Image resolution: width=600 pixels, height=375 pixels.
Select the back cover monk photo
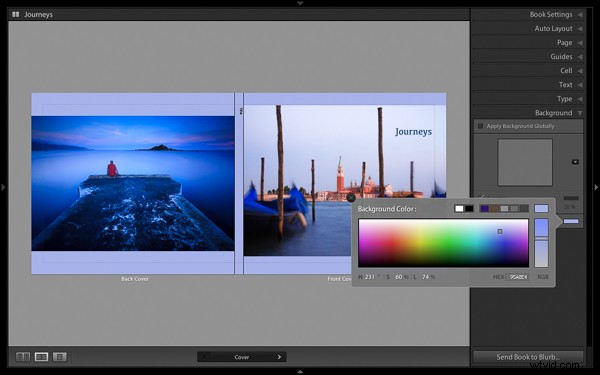(x=133, y=183)
